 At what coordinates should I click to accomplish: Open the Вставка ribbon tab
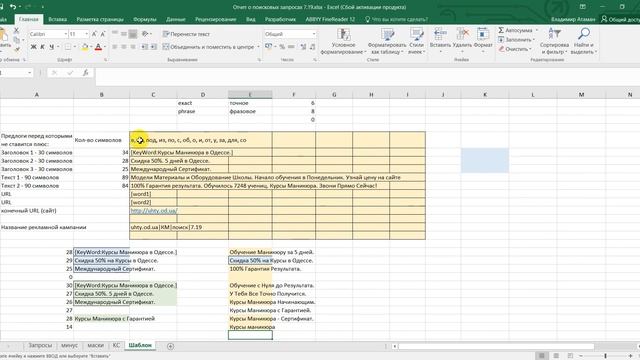coord(58,19)
